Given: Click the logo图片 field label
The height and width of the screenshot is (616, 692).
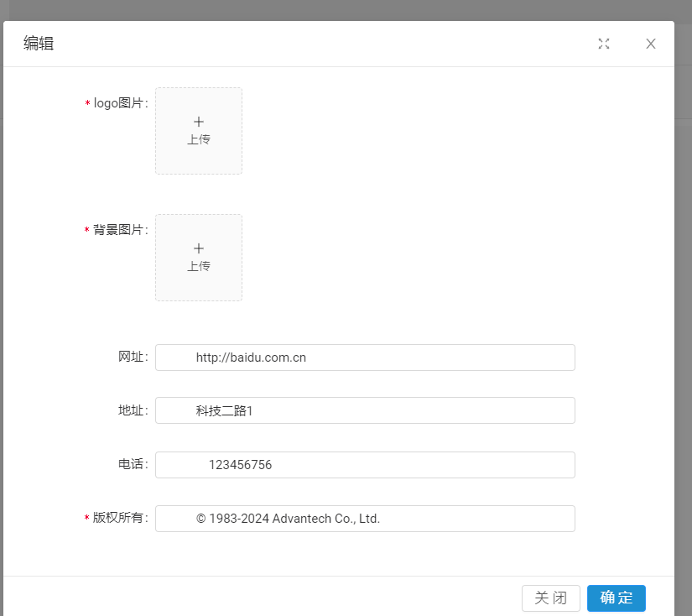Looking at the screenshot, I should pyautogui.click(x=120, y=103).
